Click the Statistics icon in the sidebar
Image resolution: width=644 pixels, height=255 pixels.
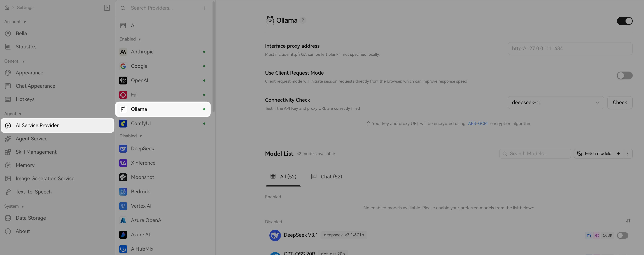pyautogui.click(x=8, y=47)
